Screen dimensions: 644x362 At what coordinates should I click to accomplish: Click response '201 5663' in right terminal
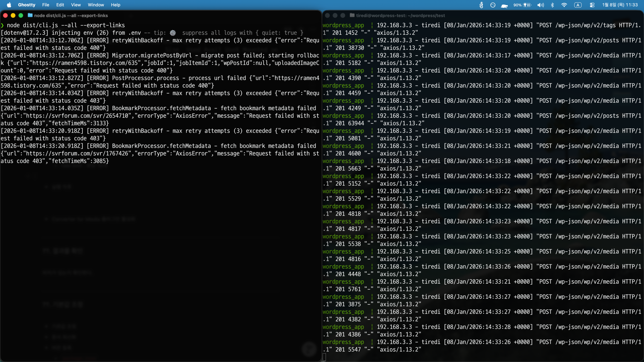coord(348,168)
